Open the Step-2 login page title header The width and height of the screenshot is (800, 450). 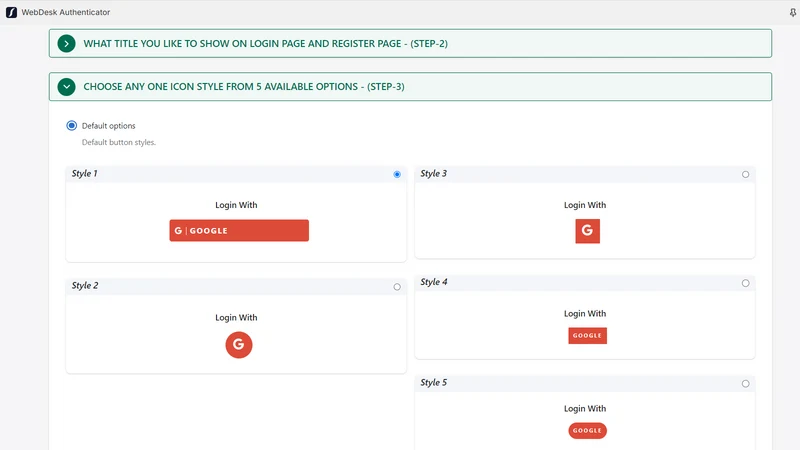410,43
